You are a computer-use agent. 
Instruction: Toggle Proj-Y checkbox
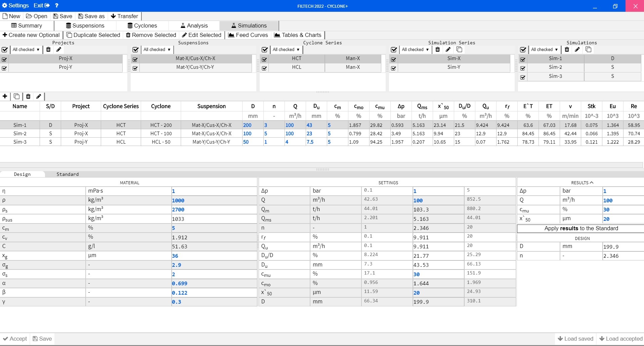pyautogui.click(x=4, y=68)
